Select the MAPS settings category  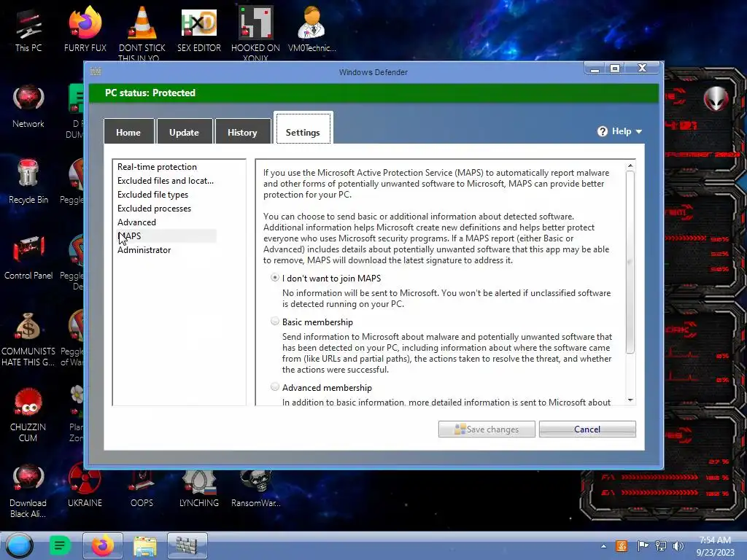[166, 236]
